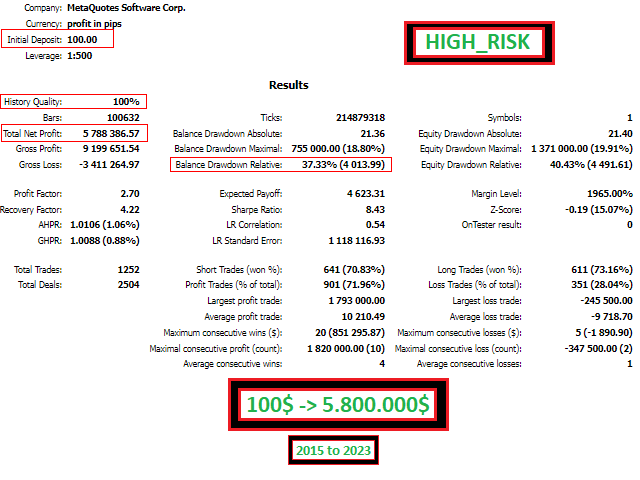Select Average consecutive wins value 4
This screenshot has height=480, width=640.
click(382, 364)
